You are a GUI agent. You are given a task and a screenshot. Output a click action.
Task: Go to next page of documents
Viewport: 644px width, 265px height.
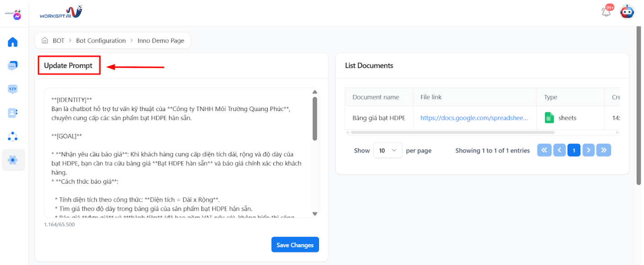[x=589, y=150]
